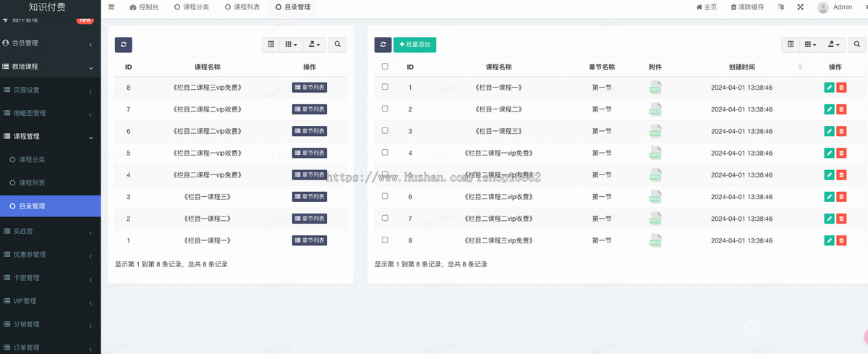The width and height of the screenshot is (868, 354).
Task: Open docx attachment for row 2
Action: point(655,109)
